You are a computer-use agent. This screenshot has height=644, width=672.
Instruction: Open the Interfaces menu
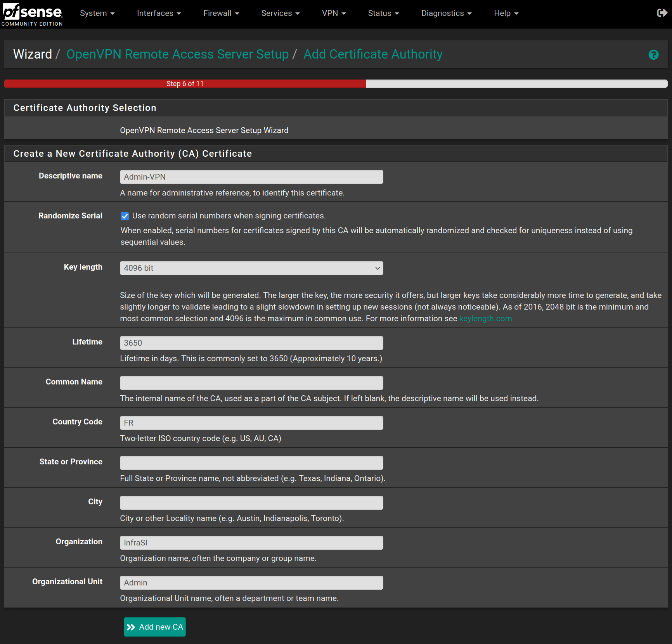(159, 13)
